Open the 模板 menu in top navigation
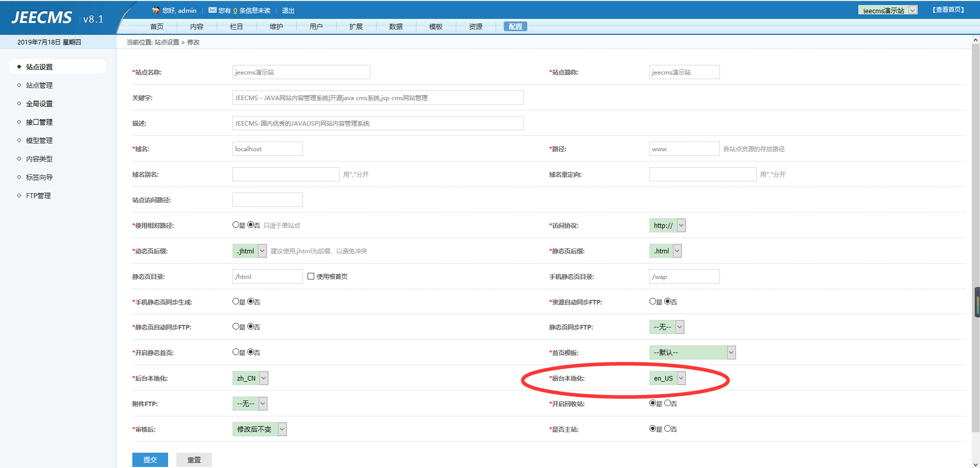 pos(435,27)
